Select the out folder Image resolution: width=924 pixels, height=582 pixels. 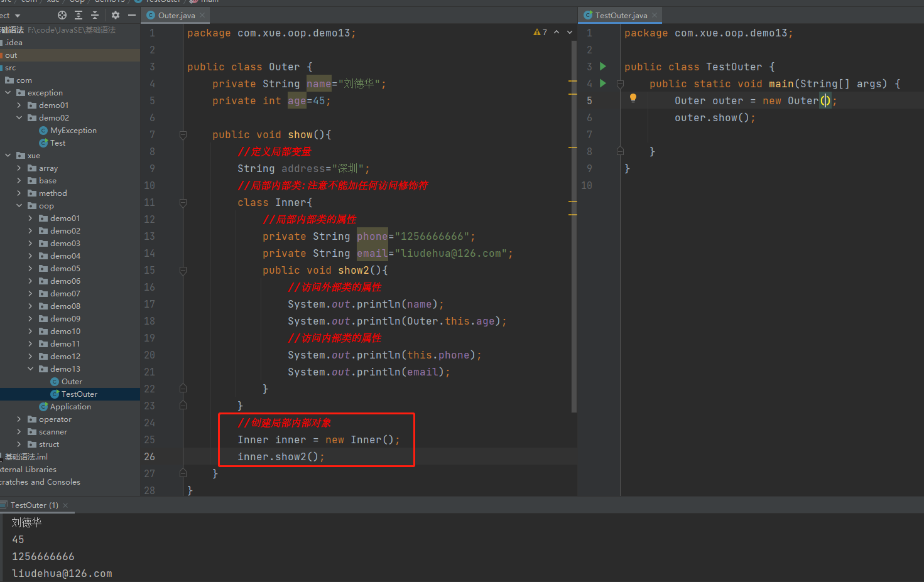pyautogui.click(x=70, y=55)
